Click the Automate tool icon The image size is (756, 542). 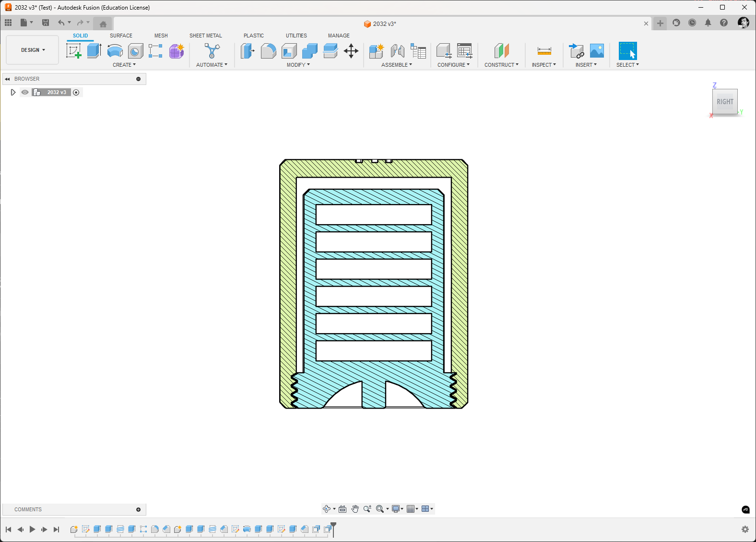pyautogui.click(x=212, y=51)
